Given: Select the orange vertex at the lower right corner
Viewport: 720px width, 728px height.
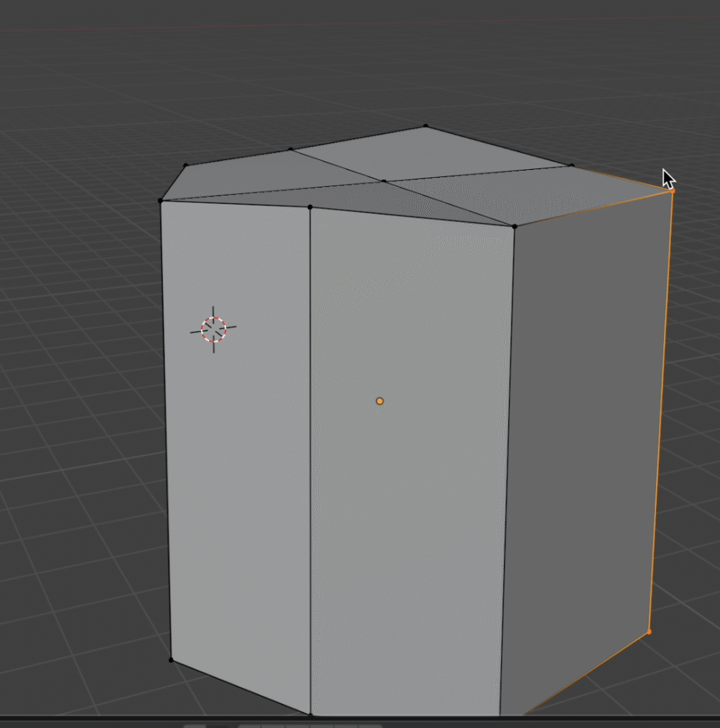Looking at the screenshot, I should point(649,631).
